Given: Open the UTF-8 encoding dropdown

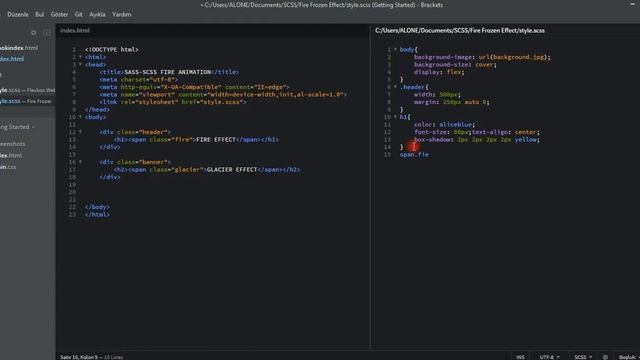Looking at the screenshot, I should [x=549, y=357].
